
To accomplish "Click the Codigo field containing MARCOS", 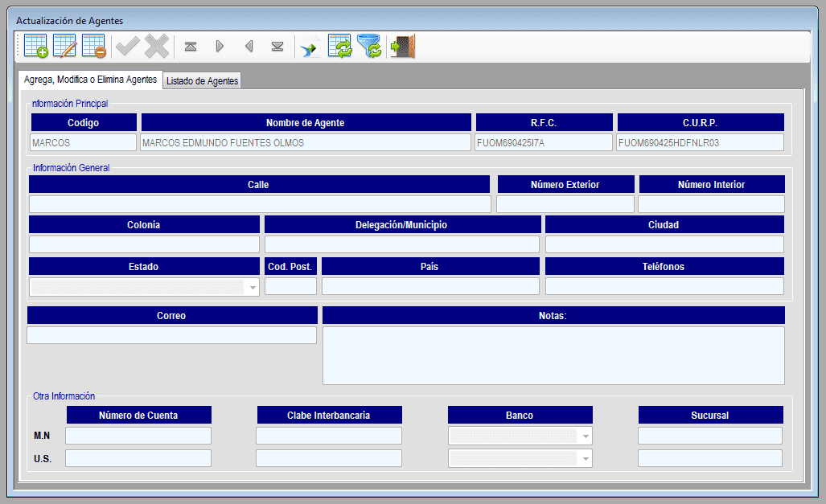I will [83, 143].
